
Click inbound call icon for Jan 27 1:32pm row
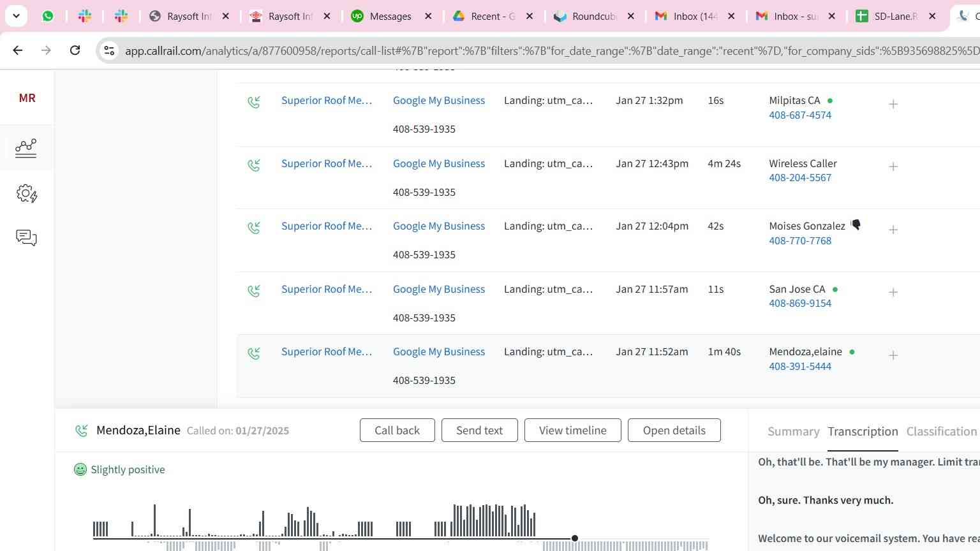click(x=254, y=102)
